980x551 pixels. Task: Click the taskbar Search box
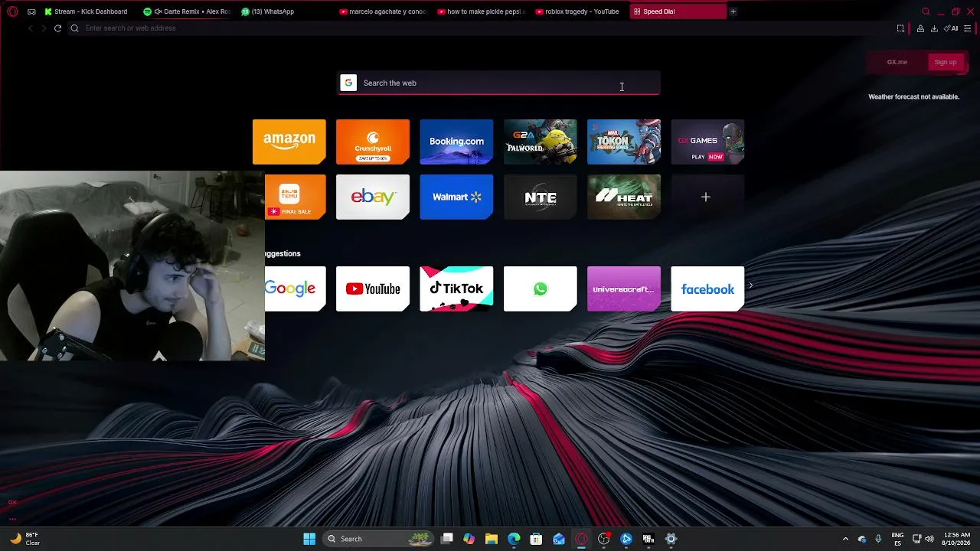point(377,539)
